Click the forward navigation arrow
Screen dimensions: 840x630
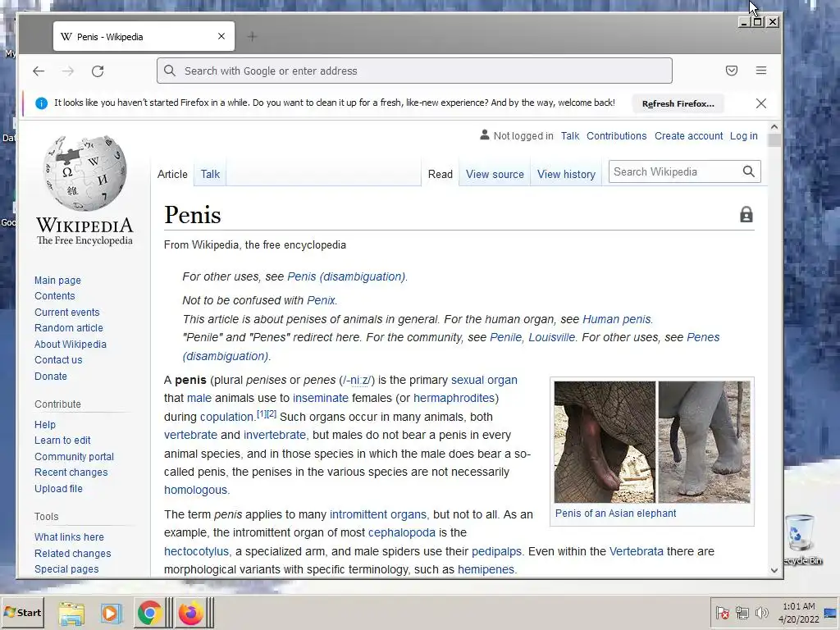[x=68, y=71]
